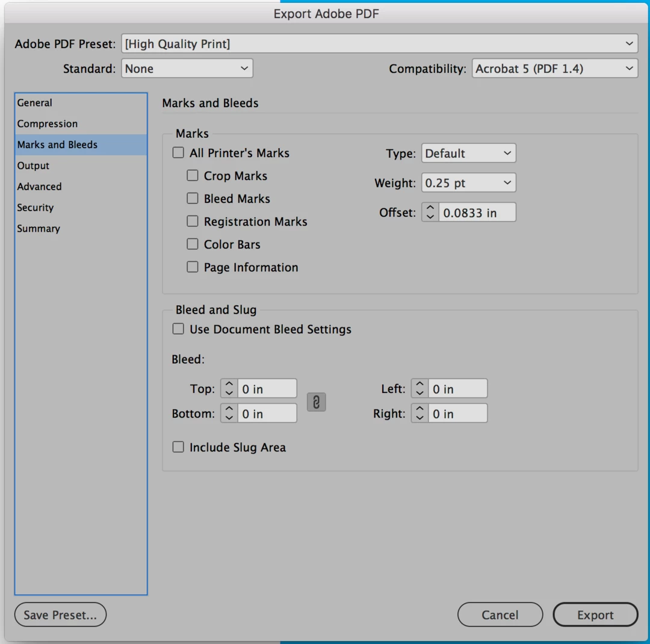The image size is (650, 644).
Task: Increase Left bleed with stepper up arrow
Action: pyautogui.click(x=419, y=384)
